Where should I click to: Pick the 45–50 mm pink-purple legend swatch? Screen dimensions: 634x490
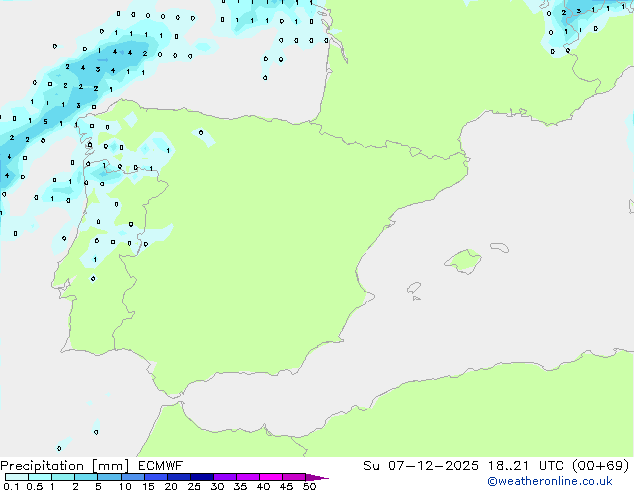click(x=294, y=477)
